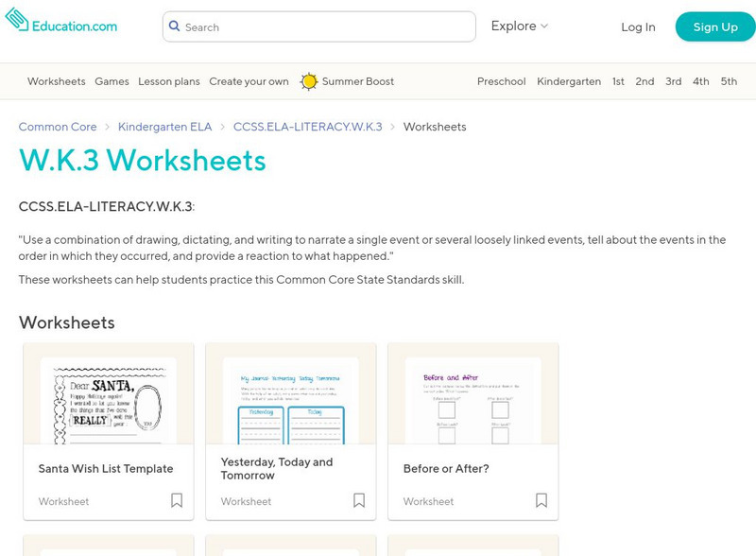Expand the Explore dropdown menu
756x556 pixels.
pos(519,26)
